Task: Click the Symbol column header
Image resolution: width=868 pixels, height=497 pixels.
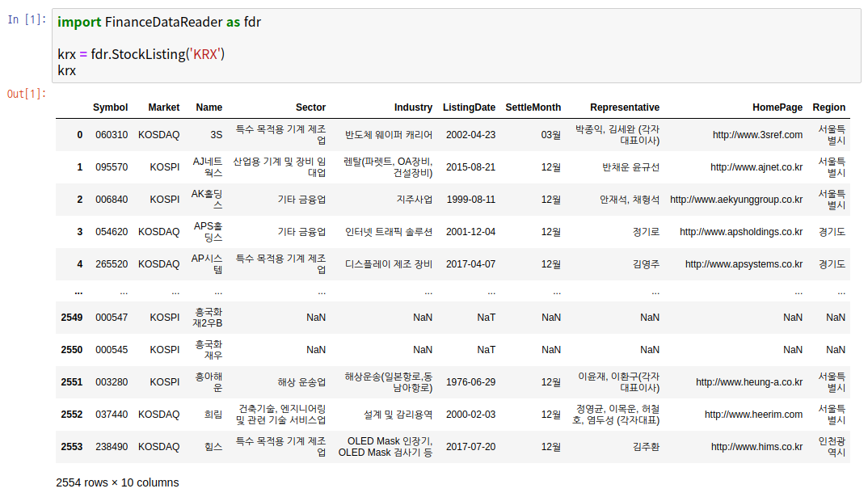Action: coord(110,107)
